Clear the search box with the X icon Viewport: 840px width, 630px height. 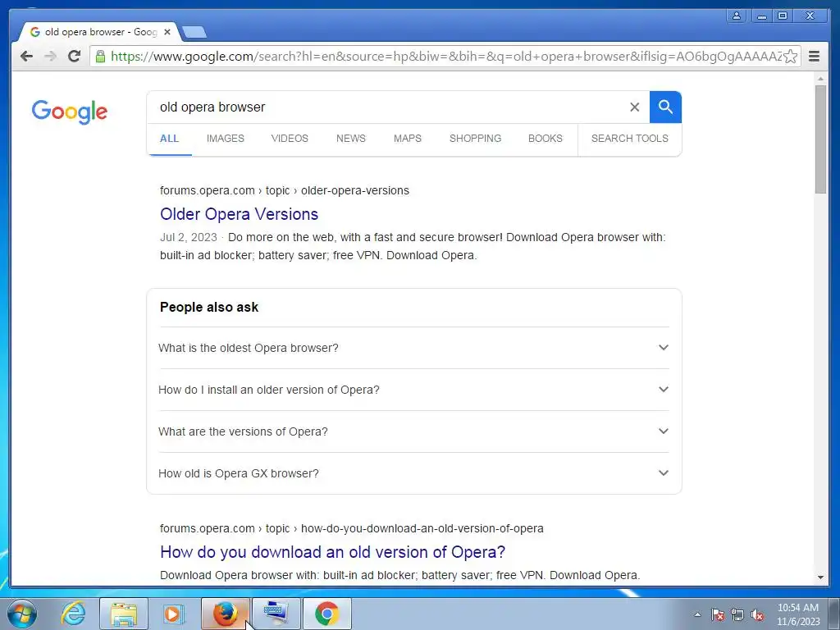pyautogui.click(x=634, y=107)
